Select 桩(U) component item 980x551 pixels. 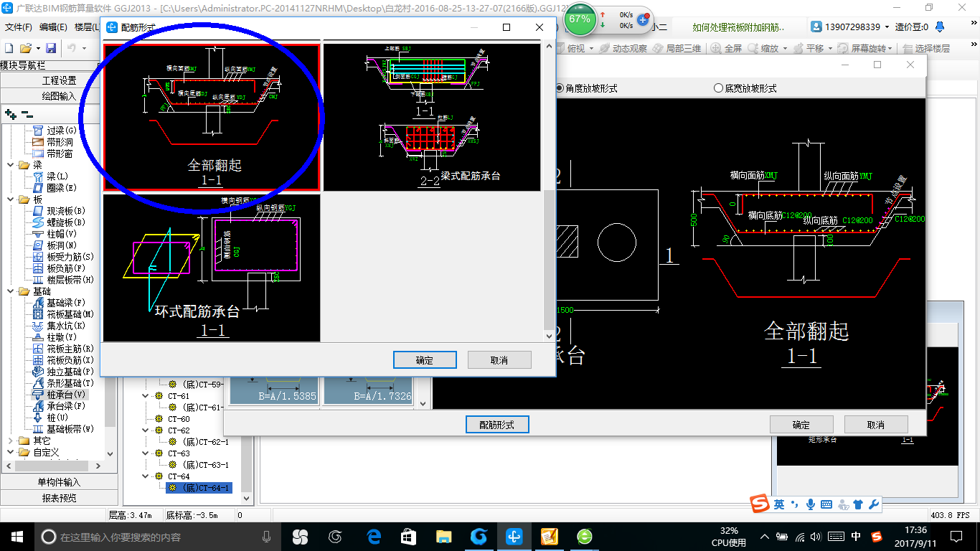pyautogui.click(x=57, y=418)
